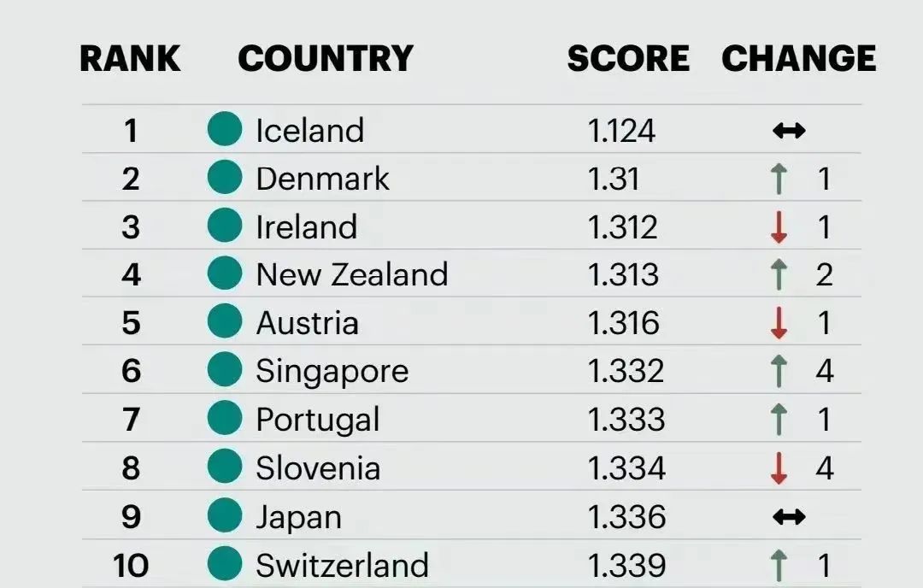Click the green dot beside Iceland
Image resolution: width=923 pixels, height=588 pixels.
point(225,129)
